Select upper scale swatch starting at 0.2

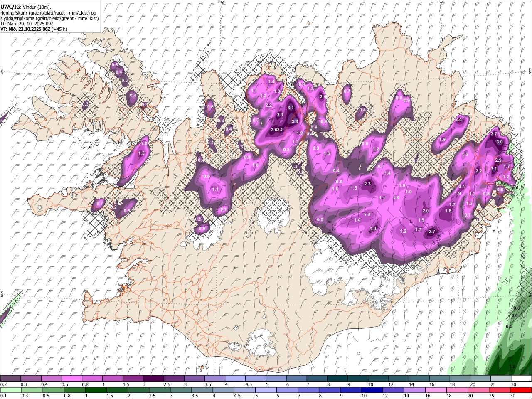click(10, 379)
